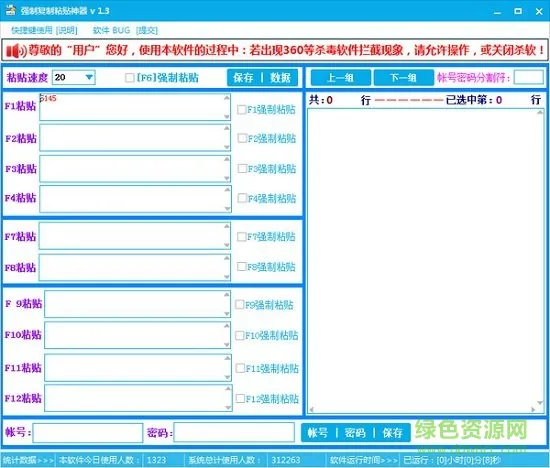Viewport: 550px width, 468px height.
Task: Click the red speaker announcement icon
Action: coord(15,51)
